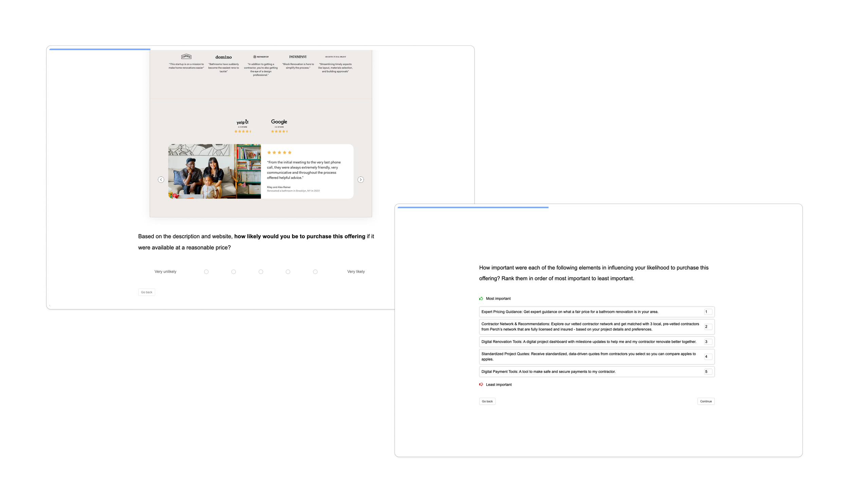Select the Contractor Network & Recommendations ranking item
The image size is (849, 504).
(x=597, y=327)
